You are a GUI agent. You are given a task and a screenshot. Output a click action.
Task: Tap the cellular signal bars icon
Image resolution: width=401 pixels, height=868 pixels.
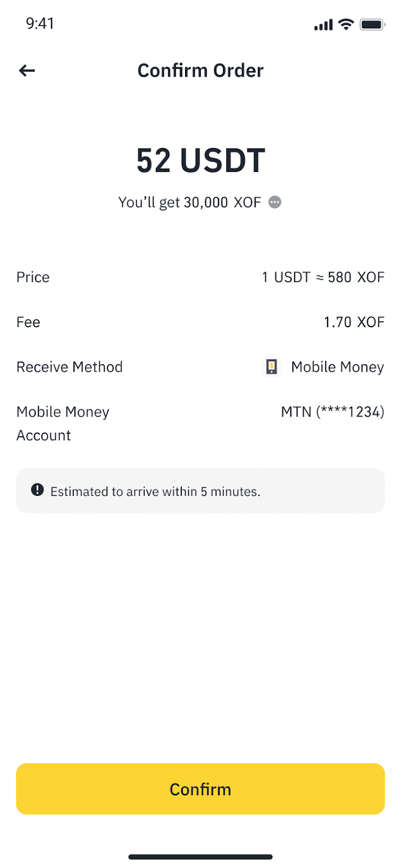pos(323,25)
